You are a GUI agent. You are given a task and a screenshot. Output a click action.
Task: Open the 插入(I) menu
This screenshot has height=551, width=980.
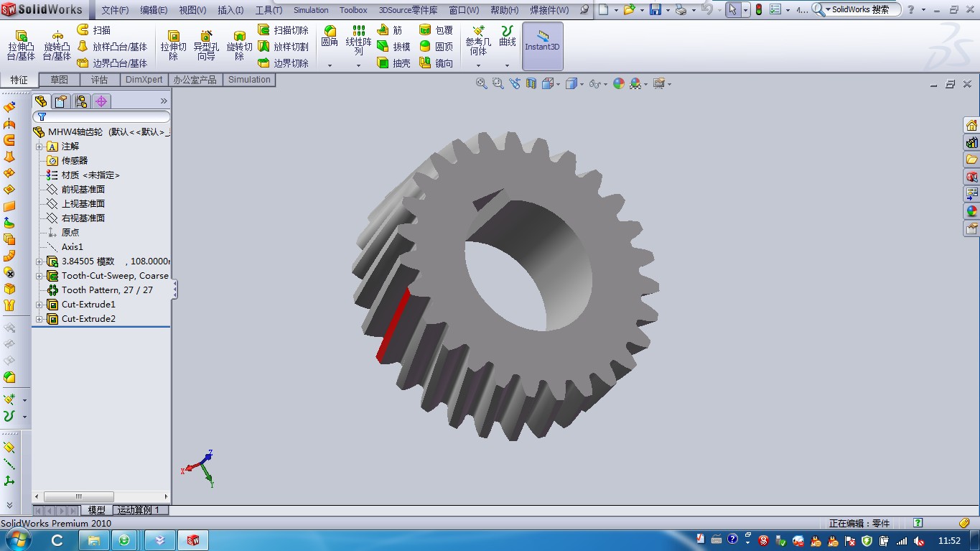[230, 10]
